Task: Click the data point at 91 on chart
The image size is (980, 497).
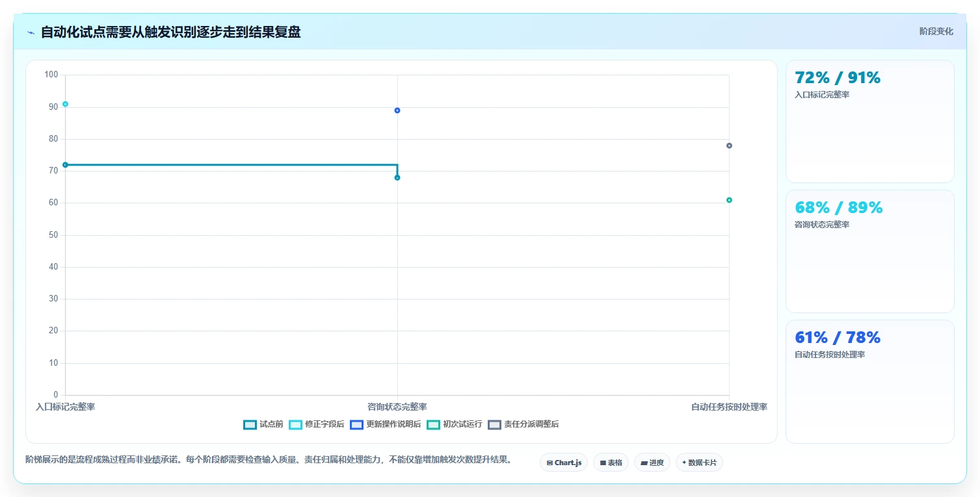Action: click(x=65, y=104)
